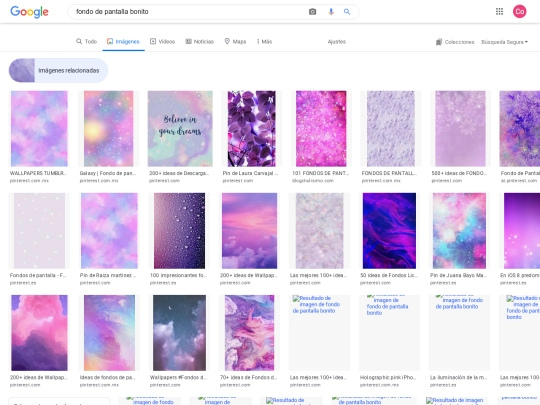Open the 500+ ideas de FONDO thumbnail
The image size is (540, 405).
pyautogui.click(x=460, y=128)
